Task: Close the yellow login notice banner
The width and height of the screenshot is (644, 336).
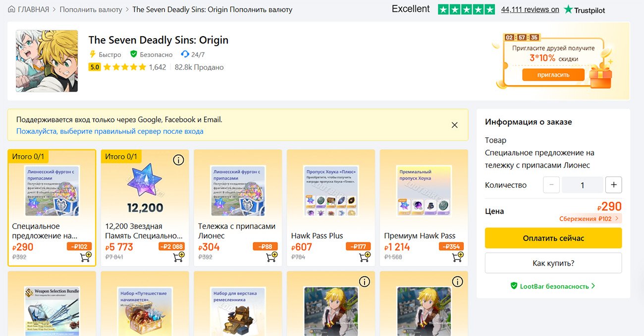Action: click(x=454, y=125)
